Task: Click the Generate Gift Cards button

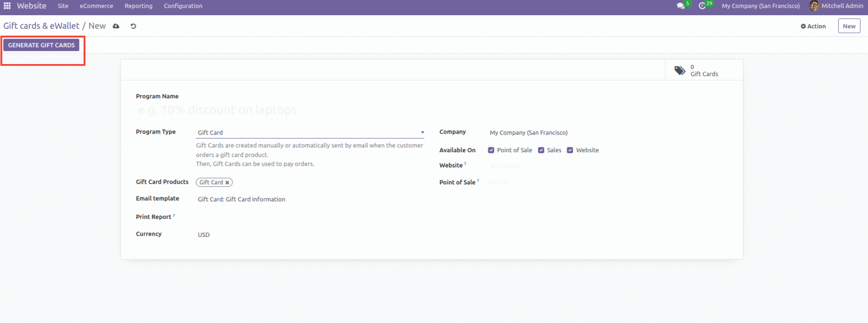Action: point(41,45)
